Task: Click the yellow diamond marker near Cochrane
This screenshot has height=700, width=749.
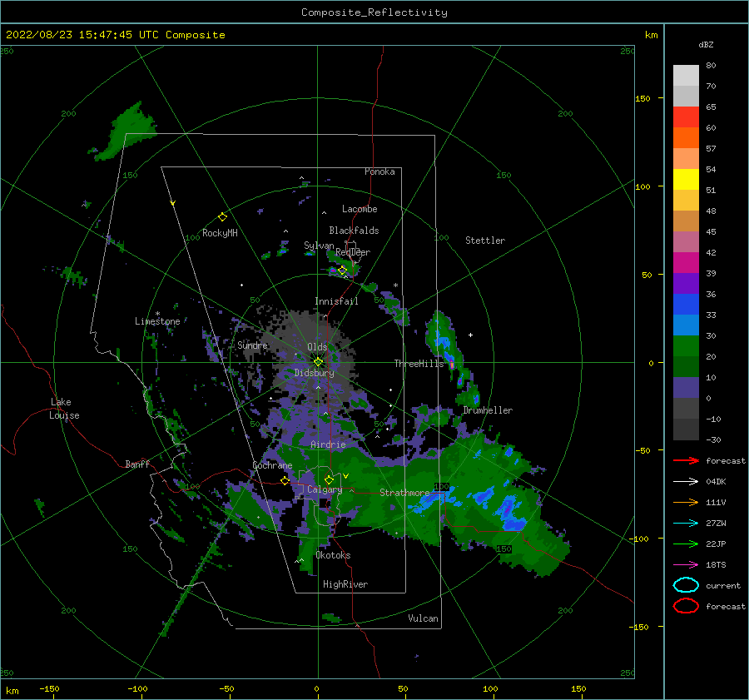Action: tap(285, 481)
